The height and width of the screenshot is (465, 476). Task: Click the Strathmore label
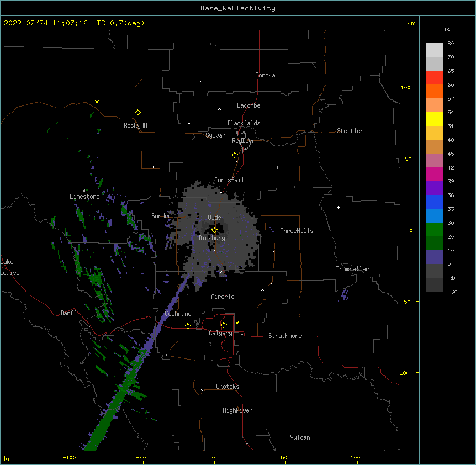[285, 336]
